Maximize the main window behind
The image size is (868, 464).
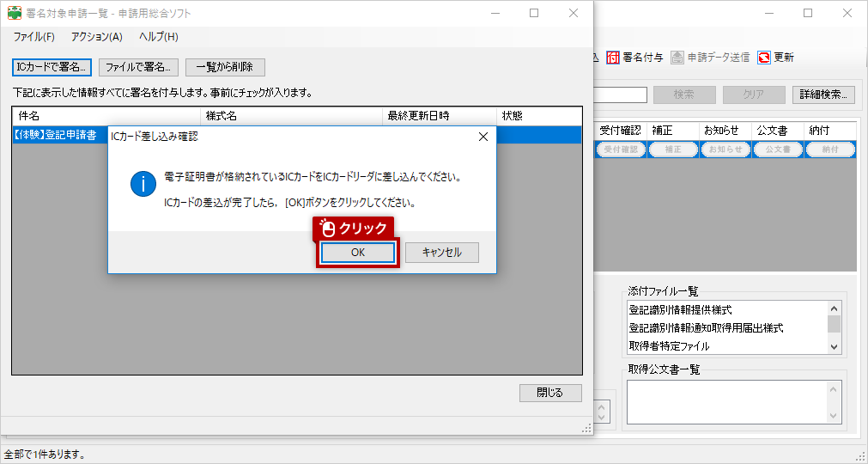tap(808, 13)
